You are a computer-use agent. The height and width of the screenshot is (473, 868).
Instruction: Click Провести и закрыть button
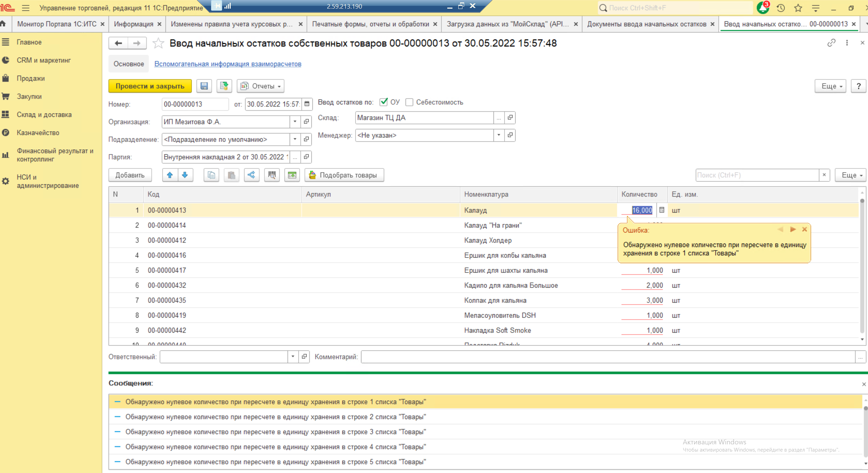click(150, 86)
